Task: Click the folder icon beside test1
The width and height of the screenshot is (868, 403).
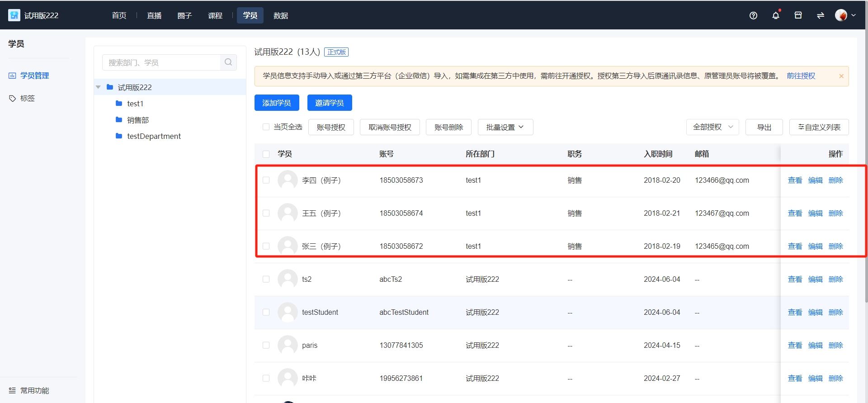Action: tap(119, 104)
